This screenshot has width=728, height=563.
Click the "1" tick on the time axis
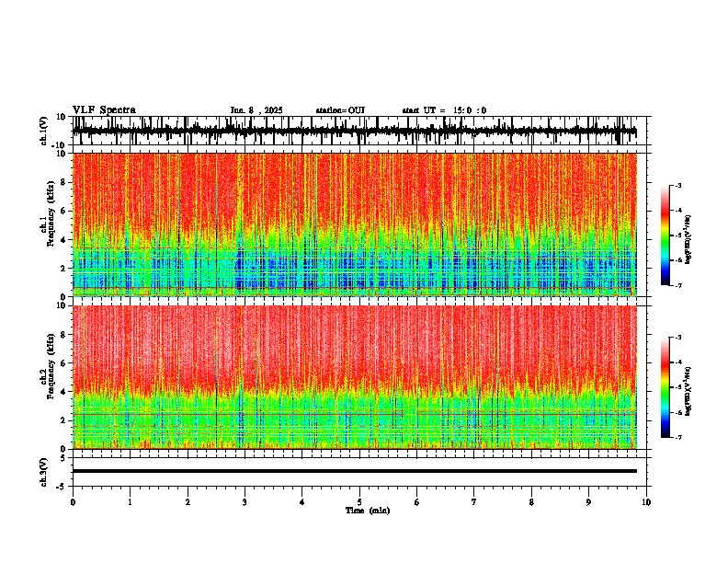pyautogui.click(x=130, y=502)
